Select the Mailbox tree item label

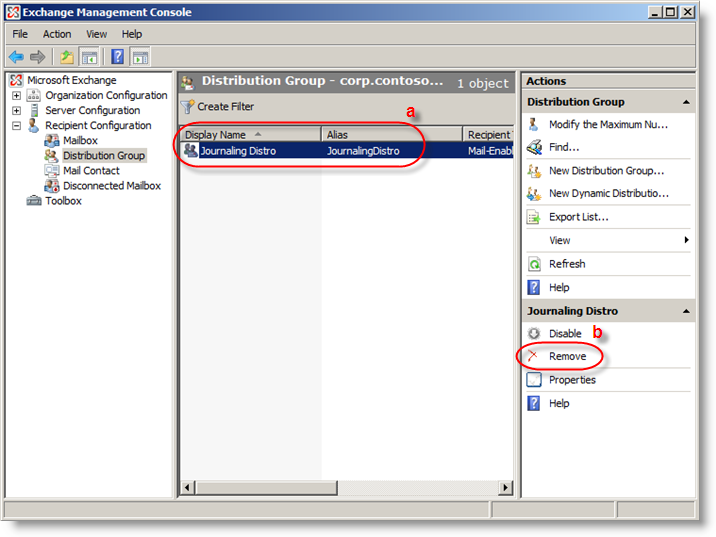80,141
